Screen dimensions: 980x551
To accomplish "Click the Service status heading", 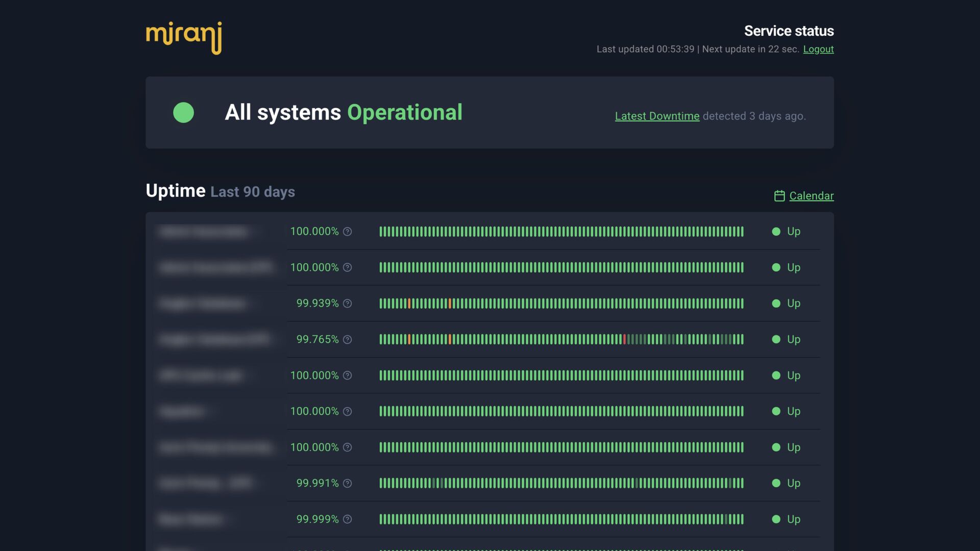I will (x=789, y=31).
